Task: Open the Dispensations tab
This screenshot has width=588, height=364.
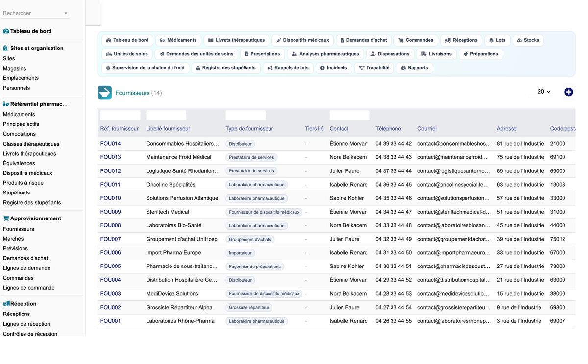Action: [x=390, y=54]
